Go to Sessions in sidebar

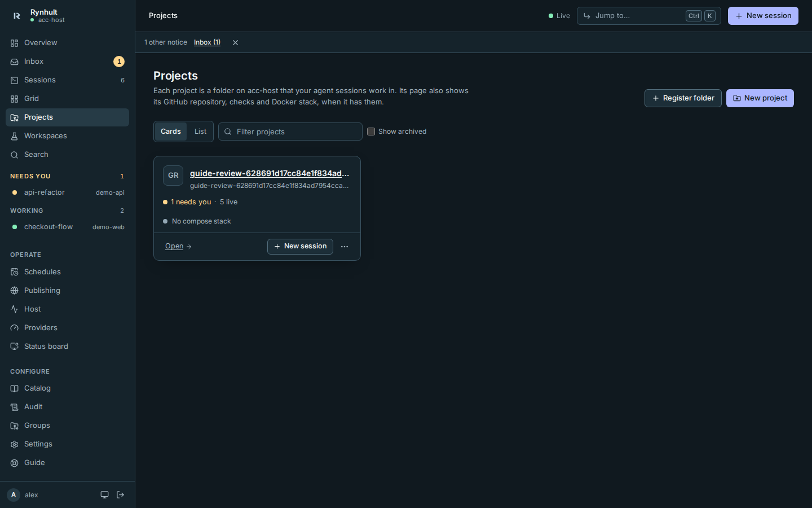pos(67,80)
